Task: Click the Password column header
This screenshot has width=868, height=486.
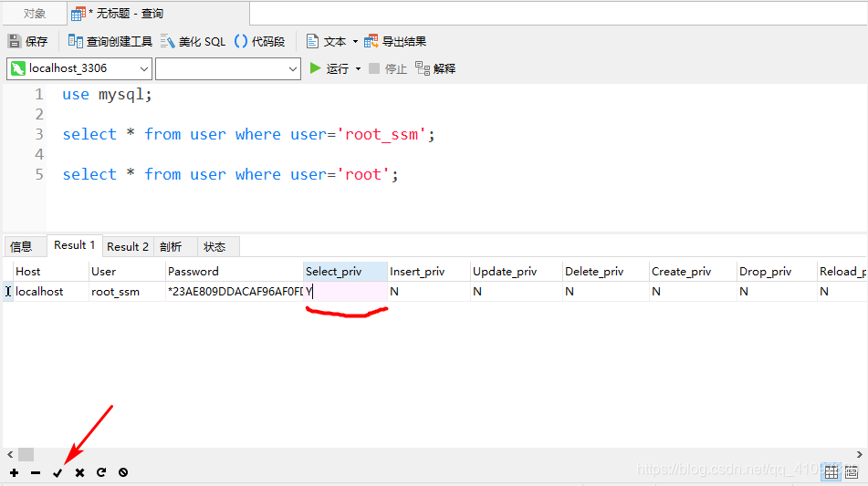Action: [x=235, y=272]
